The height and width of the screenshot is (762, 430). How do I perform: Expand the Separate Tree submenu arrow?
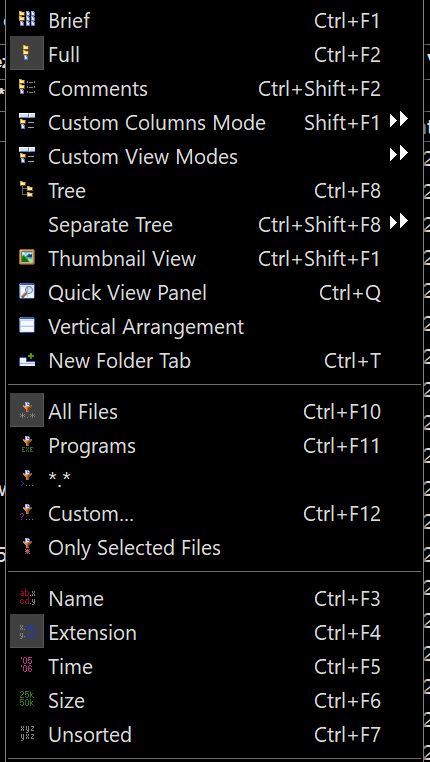point(398,222)
